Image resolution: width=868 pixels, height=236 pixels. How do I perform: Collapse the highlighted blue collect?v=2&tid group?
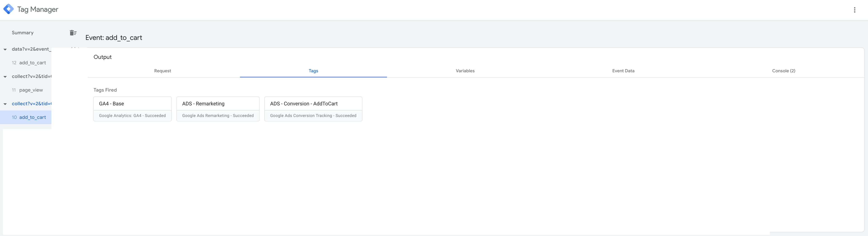(5, 104)
